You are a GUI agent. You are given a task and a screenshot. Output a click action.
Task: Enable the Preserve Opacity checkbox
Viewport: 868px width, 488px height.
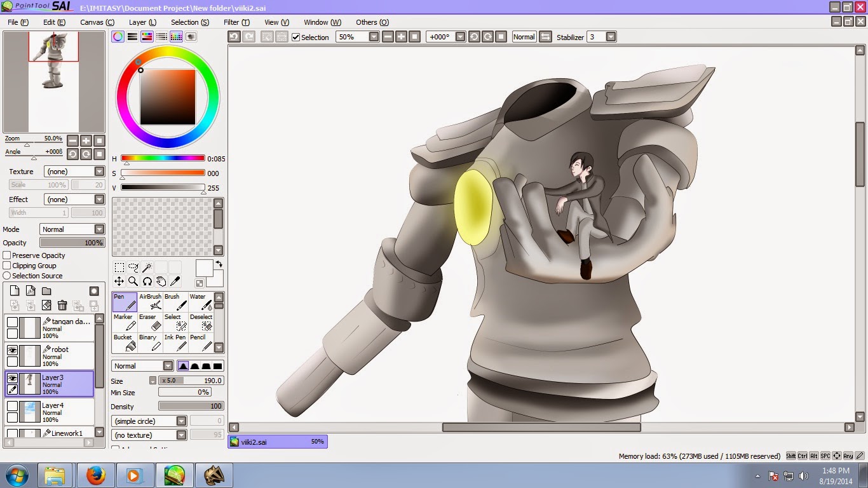pos(7,255)
